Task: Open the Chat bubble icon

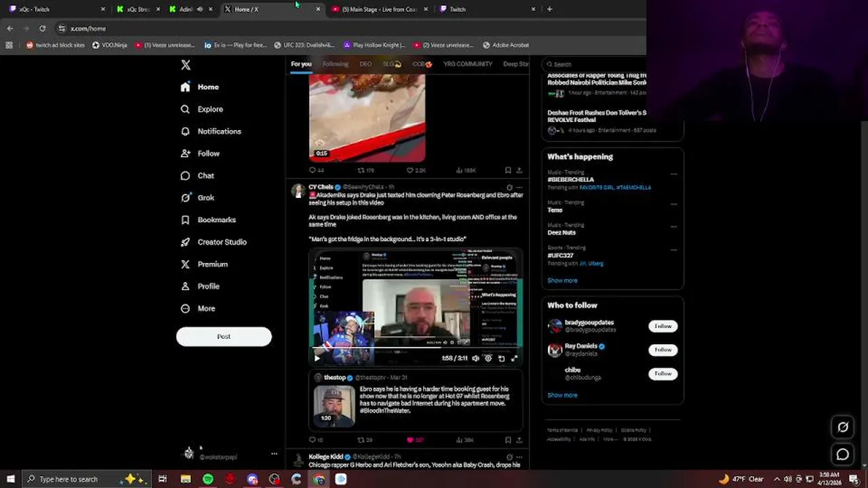Action: pyautogui.click(x=185, y=176)
